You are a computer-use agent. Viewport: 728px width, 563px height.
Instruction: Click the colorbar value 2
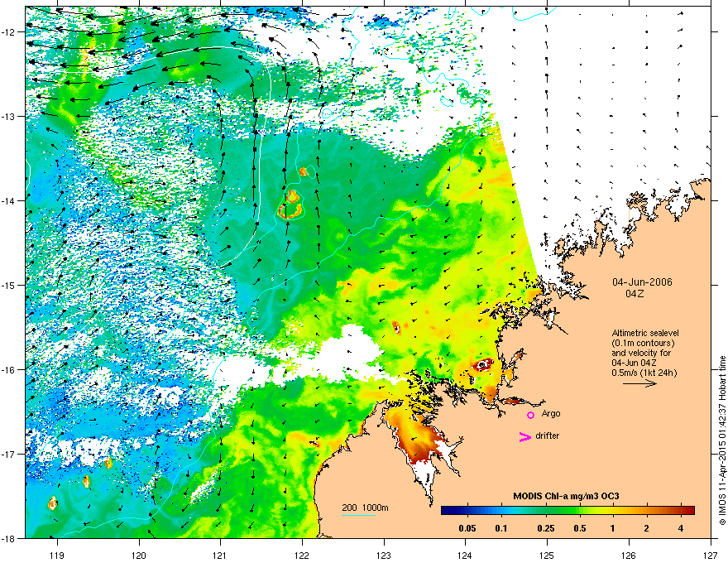pos(646,528)
